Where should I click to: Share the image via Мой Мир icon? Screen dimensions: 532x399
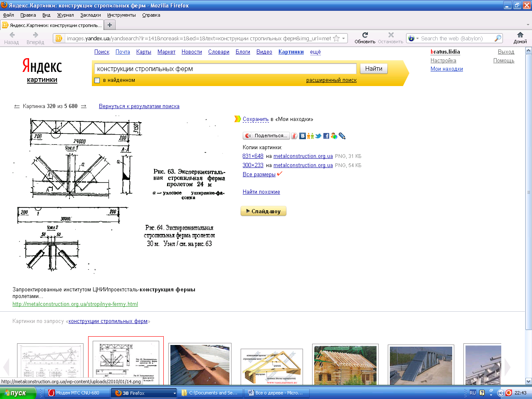(334, 136)
